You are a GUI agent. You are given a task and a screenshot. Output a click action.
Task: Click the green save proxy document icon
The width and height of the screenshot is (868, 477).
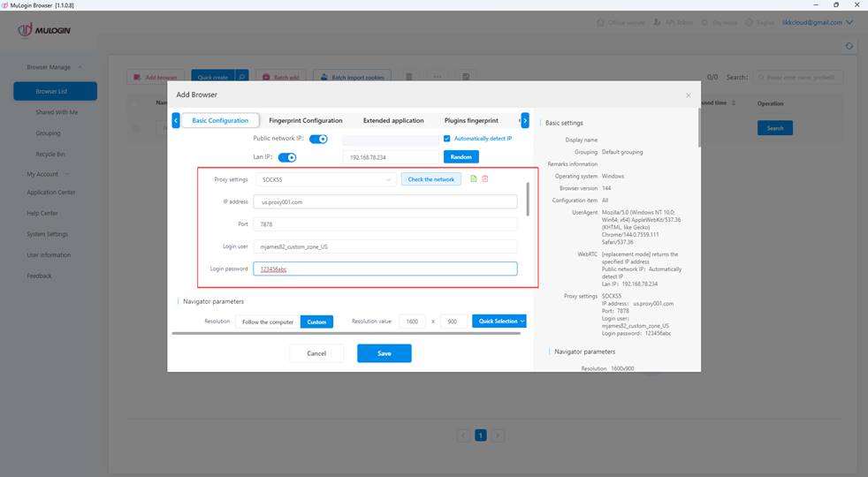pos(474,179)
